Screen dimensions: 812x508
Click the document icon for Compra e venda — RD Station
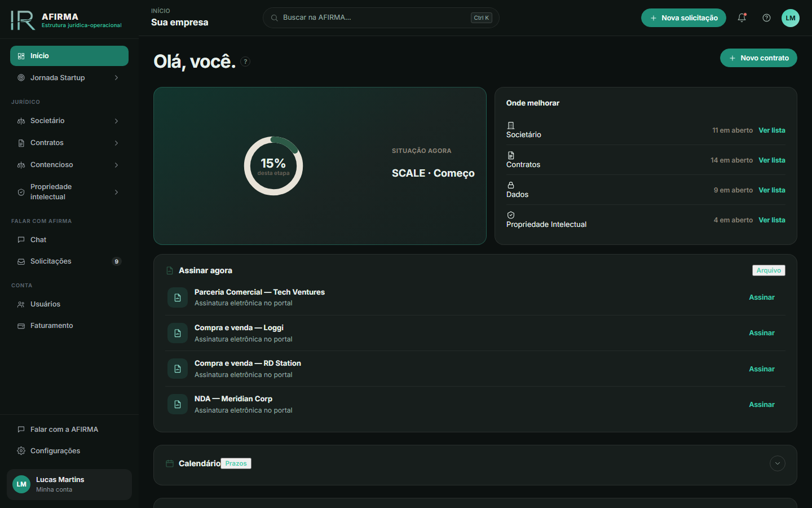[178, 369]
